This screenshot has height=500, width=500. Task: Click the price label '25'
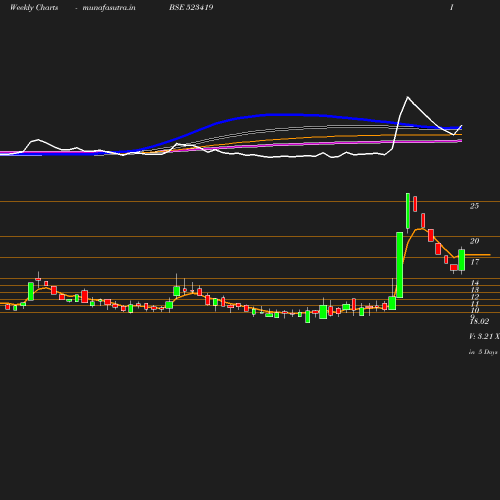(x=474, y=206)
